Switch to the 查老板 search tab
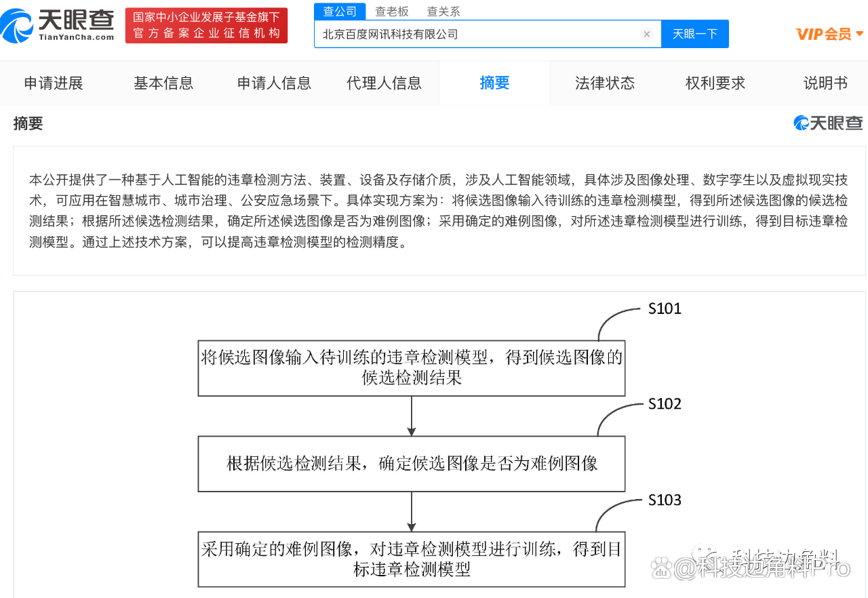Viewport: 868px width, 598px height. (x=392, y=12)
